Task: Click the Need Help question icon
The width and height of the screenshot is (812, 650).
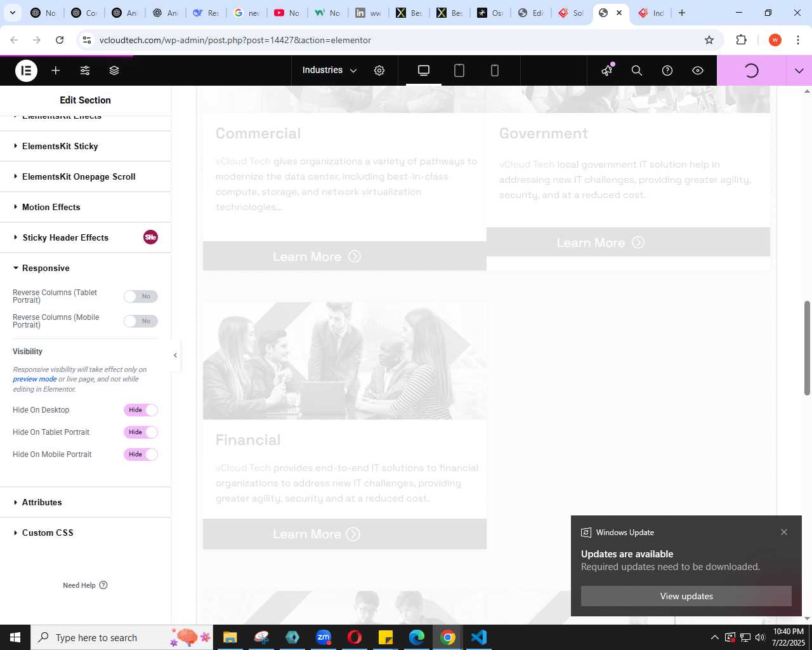Action: point(103,585)
